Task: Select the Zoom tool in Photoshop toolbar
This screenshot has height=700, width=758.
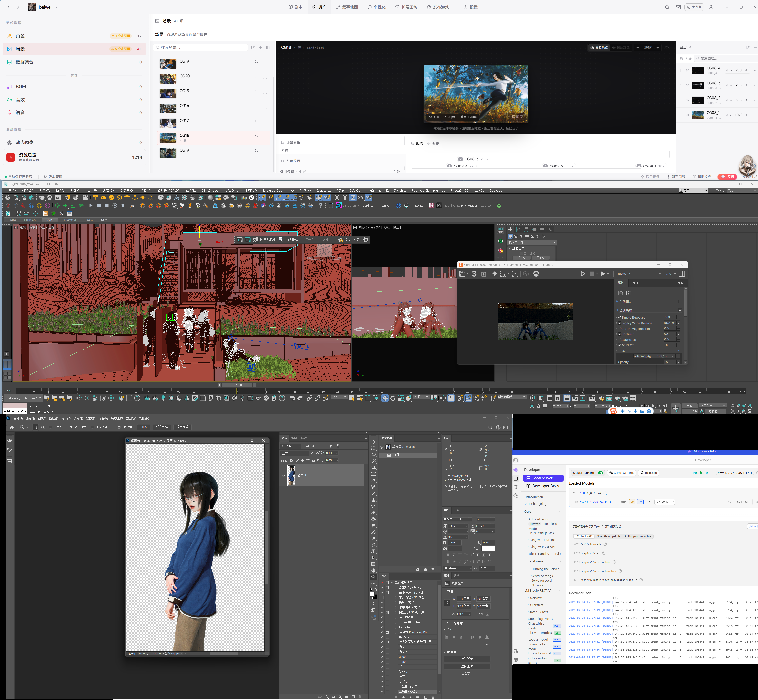Action: click(373, 577)
